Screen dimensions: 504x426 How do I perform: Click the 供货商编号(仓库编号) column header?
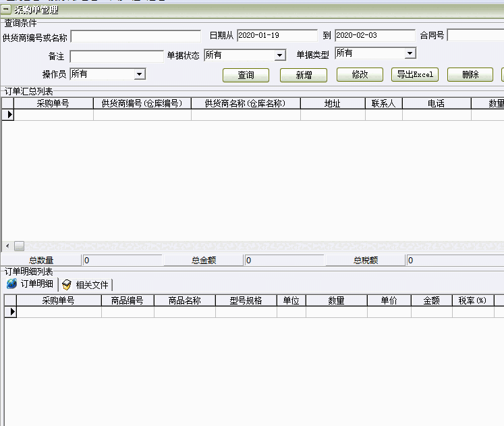click(x=142, y=103)
